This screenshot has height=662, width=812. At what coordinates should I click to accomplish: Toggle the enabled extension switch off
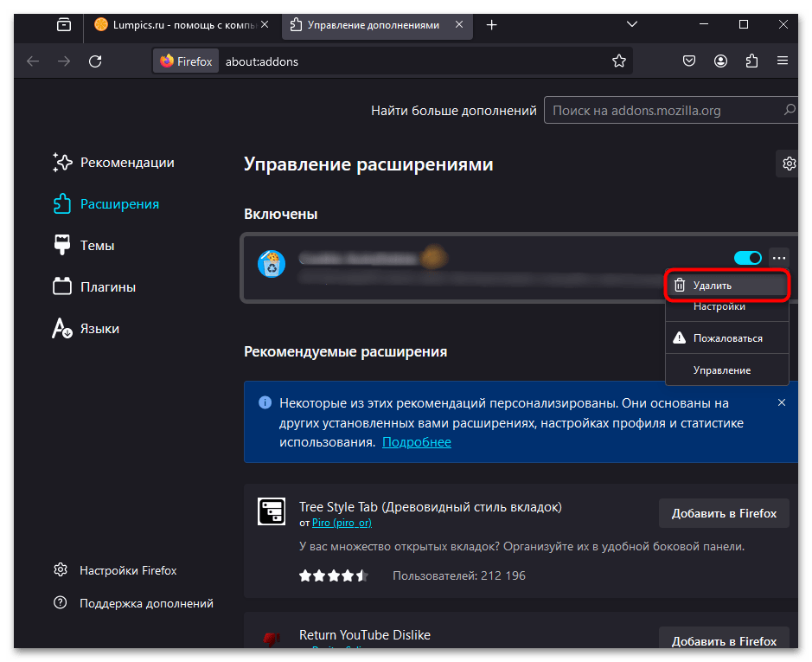click(747, 258)
